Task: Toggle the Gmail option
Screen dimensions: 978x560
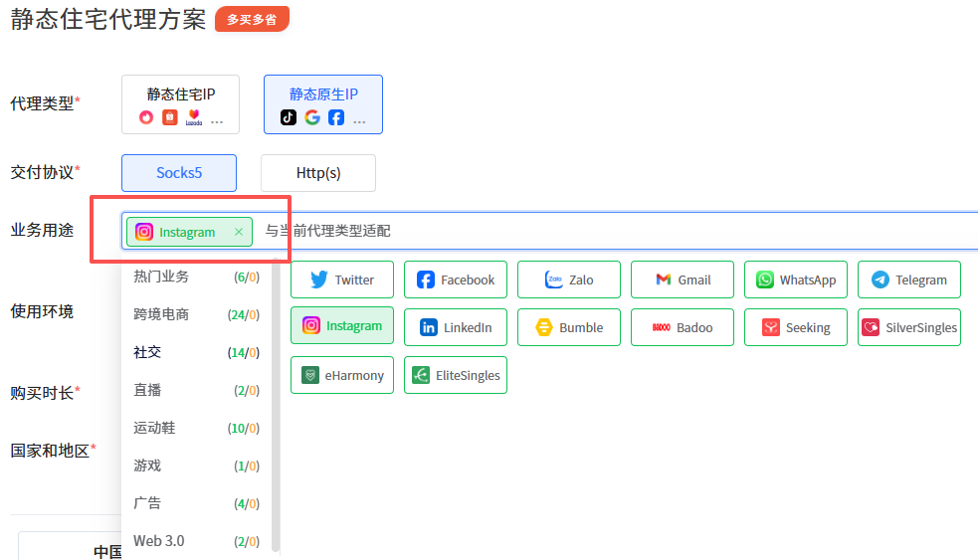Action: 683,280
